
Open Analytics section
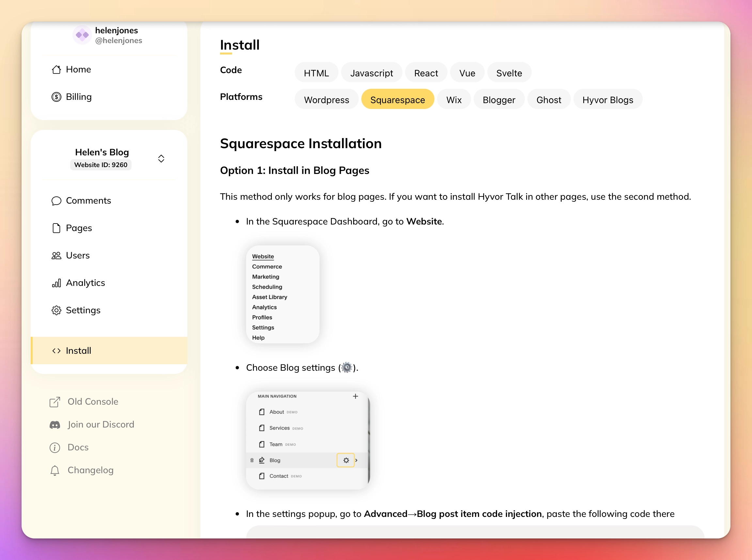(x=109, y=283)
